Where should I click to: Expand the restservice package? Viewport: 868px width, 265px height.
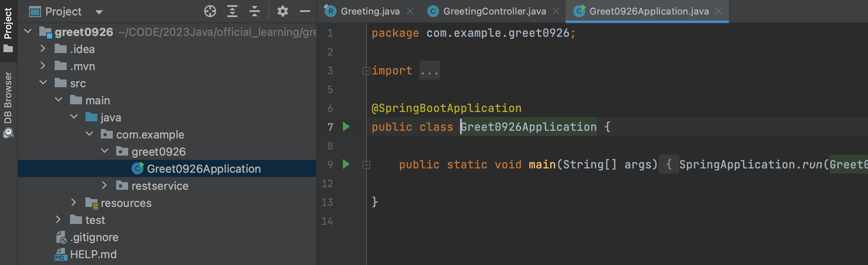click(x=104, y=185)
